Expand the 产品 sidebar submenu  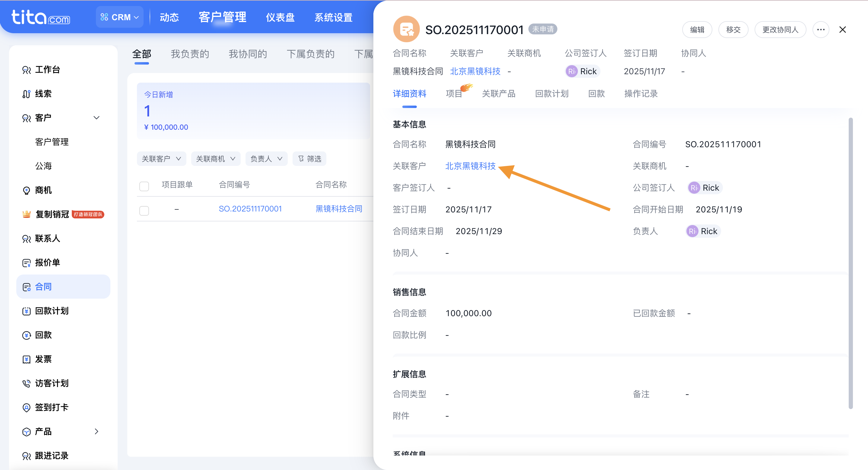point(97,432)
